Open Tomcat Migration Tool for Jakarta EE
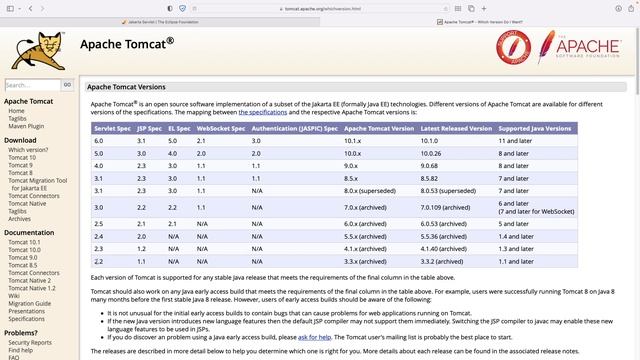Viewport: 640px width, 360px height. (x=38, y=184)
